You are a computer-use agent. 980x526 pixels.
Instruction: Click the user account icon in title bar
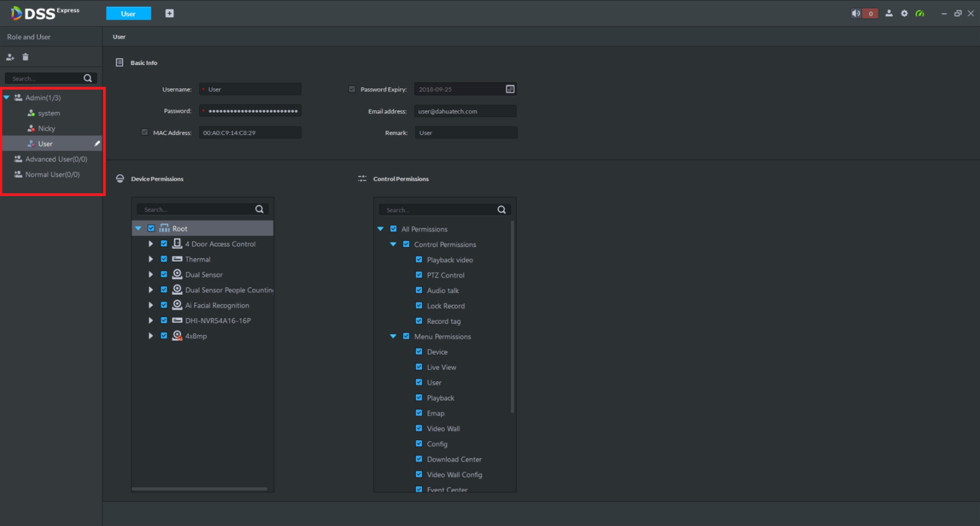coord(889,13)
